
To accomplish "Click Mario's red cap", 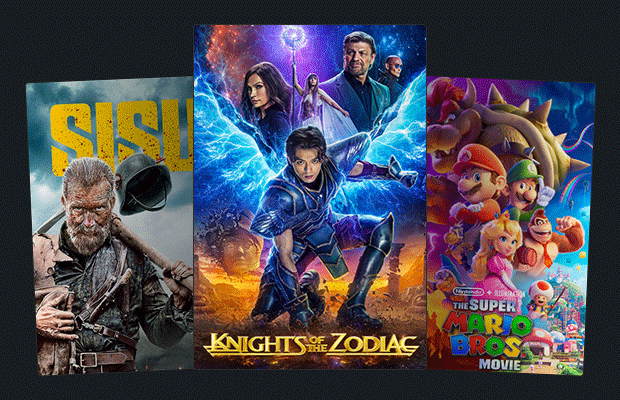I will (478, 159).
